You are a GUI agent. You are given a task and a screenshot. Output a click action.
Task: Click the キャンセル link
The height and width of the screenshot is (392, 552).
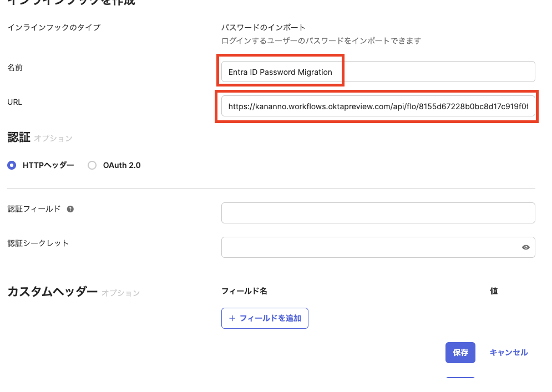[x=508, y=353]
